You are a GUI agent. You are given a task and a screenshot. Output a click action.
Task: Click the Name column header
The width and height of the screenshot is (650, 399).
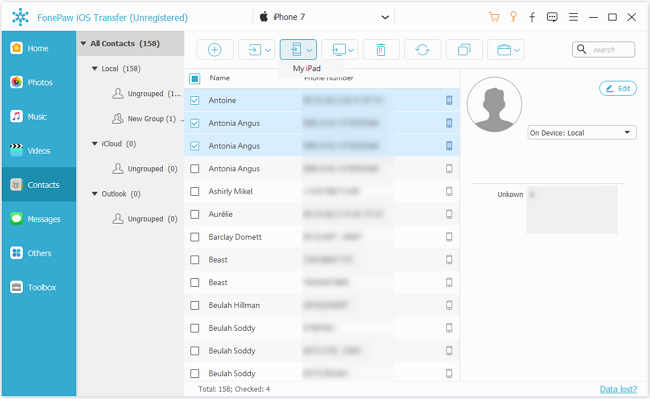[220, 78]
